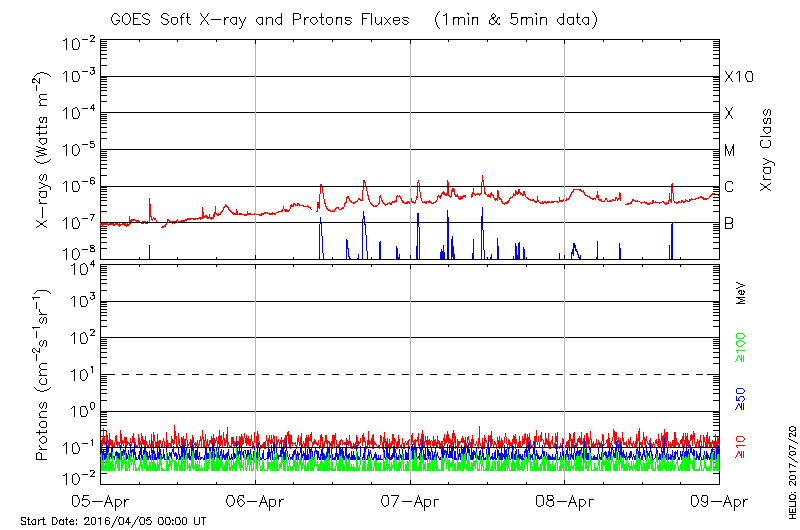The width and height of the screenshot is (800, 530).
Task: Select the X10 X-ray class label
Action: pyautogui.click(x=738, y=77)
